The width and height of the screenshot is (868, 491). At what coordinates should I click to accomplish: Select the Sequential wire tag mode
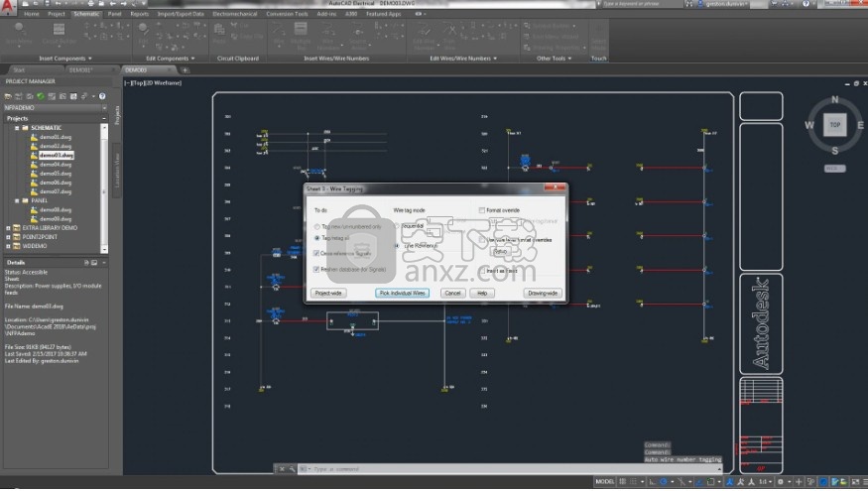click(x=397, y=226)
